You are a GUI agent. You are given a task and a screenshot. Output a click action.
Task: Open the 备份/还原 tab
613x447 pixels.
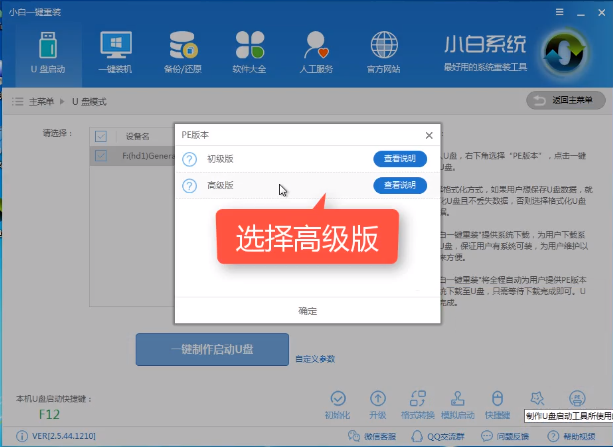pos(183,53)
